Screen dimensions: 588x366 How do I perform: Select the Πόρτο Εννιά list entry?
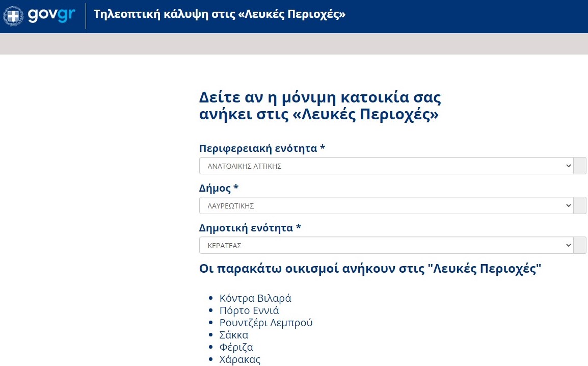coord(249,310)
